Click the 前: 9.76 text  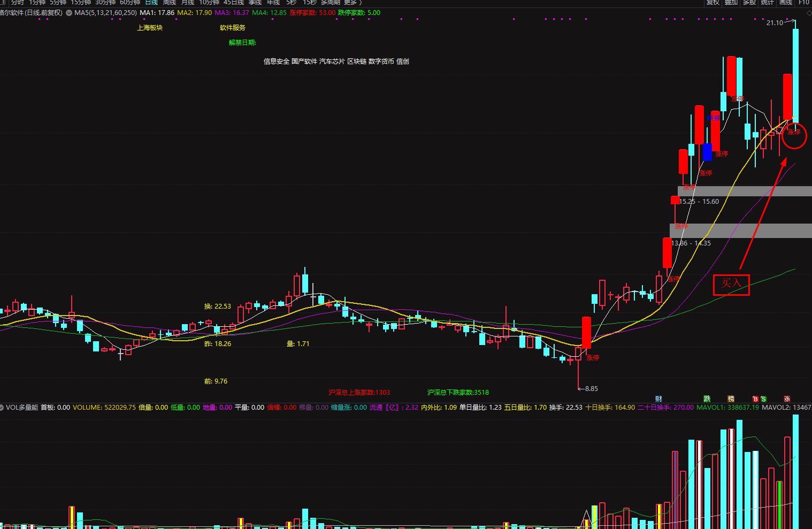coord(216,381)
